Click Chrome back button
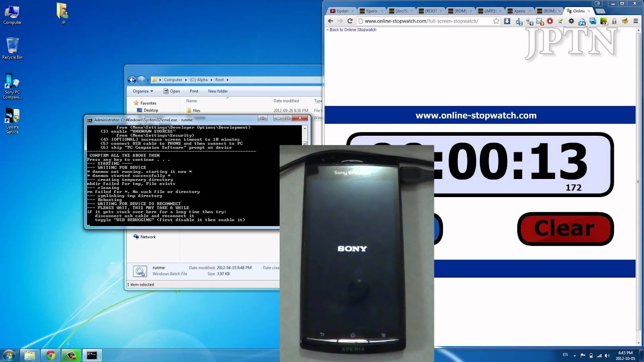Viewport: 644px width, 362px height. point(331,21)
